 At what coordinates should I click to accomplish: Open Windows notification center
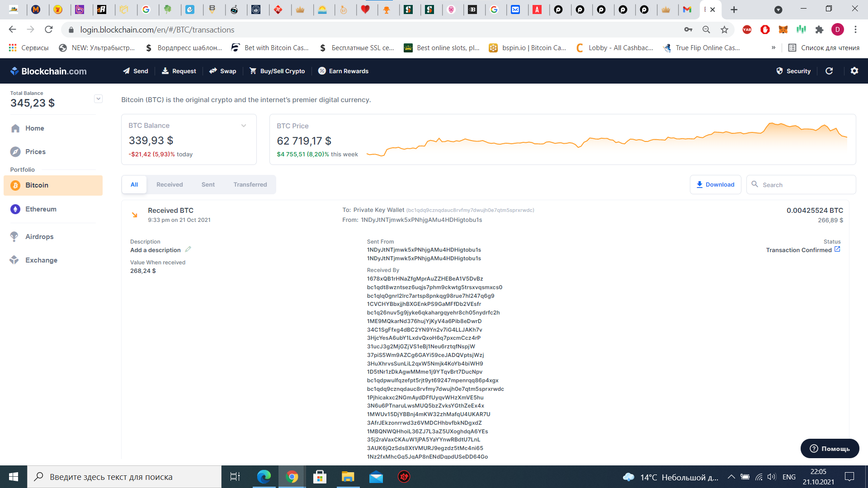[849, 477]
